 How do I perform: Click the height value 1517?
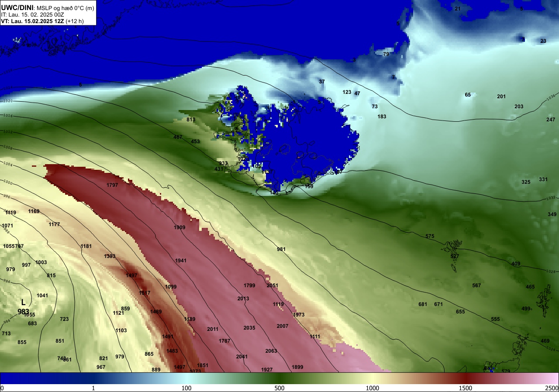145,293
